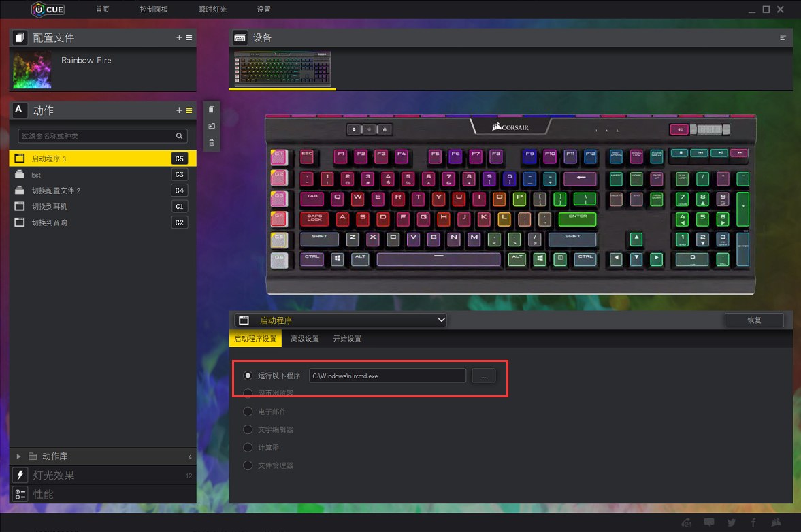Click the program path input field
Viewport: 801px width, 532px height.
(388, 376)
